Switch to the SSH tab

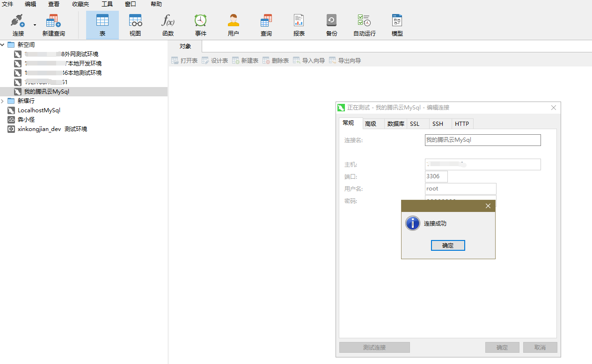pyautogui.click(x=438, y=124)
